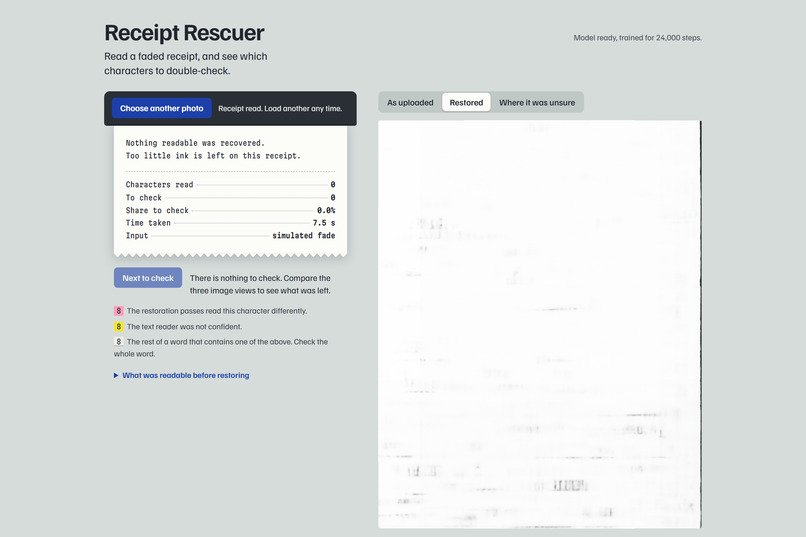Open the Where it was unsure tab
The height and width of the screenshot is (537, 806).
537,103
